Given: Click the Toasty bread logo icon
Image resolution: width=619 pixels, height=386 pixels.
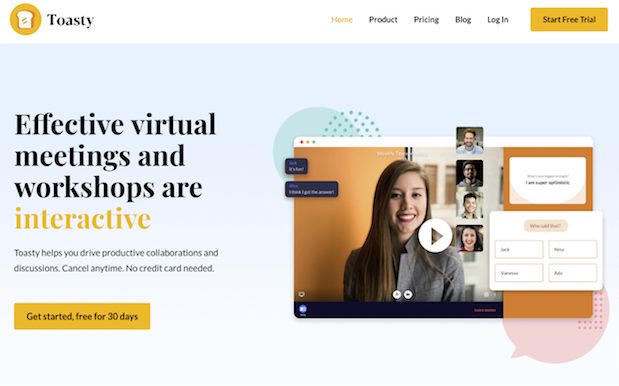Looking at the screenshot, I should 26,19.
